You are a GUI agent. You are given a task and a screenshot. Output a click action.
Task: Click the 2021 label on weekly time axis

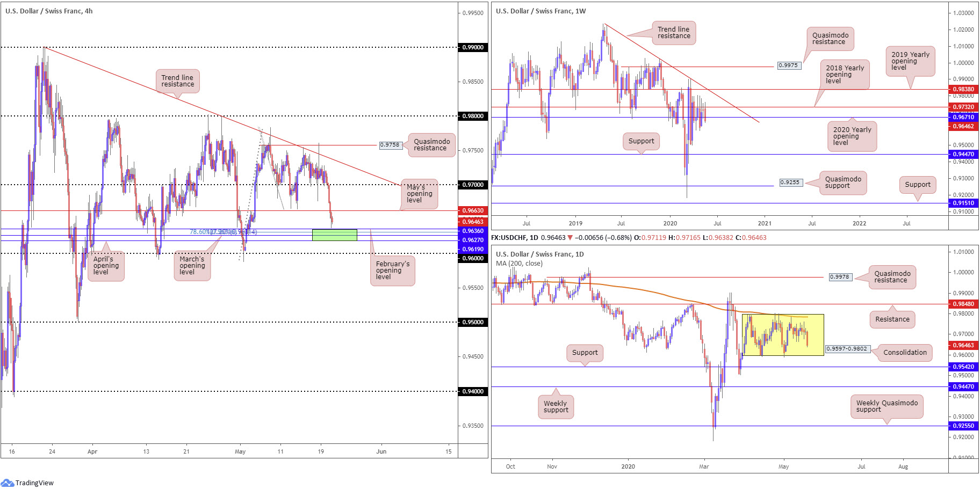tap(765, 223)
